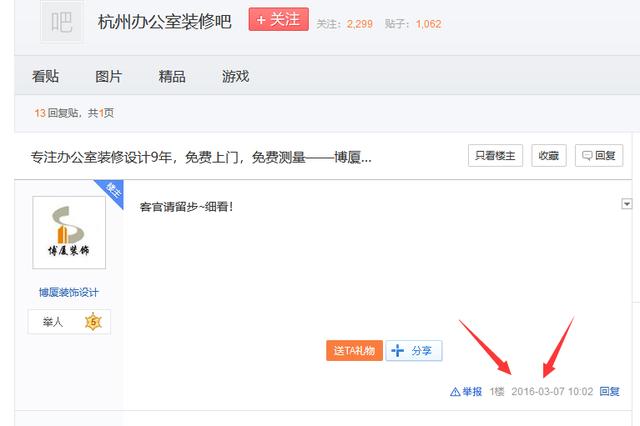Click the post timestamp 2016-03-07 10:02

tap(552, 392)
